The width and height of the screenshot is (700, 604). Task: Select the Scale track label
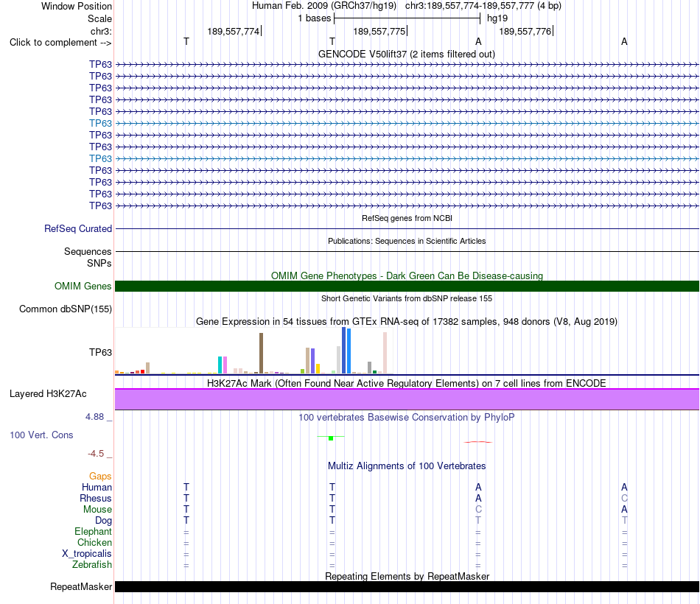tap(99, 18)
